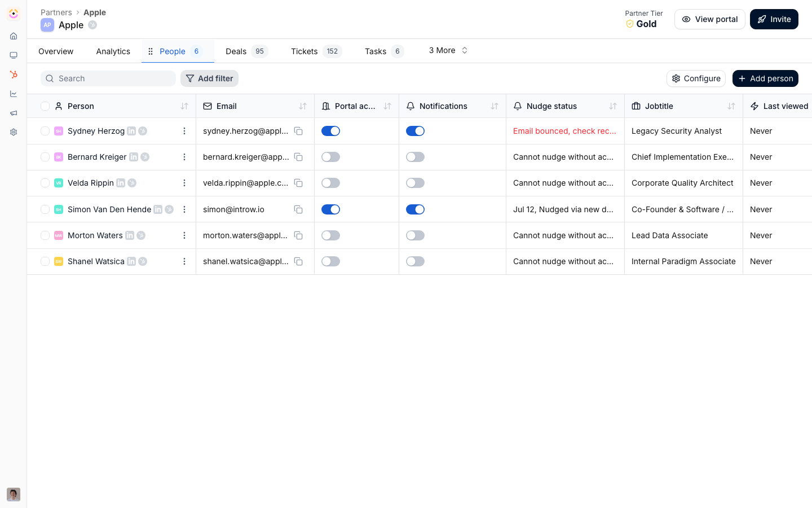The image size is (812, 508).
Task: Open Shanel Watsica's HubSpot icon
Action: coord(143,261)
